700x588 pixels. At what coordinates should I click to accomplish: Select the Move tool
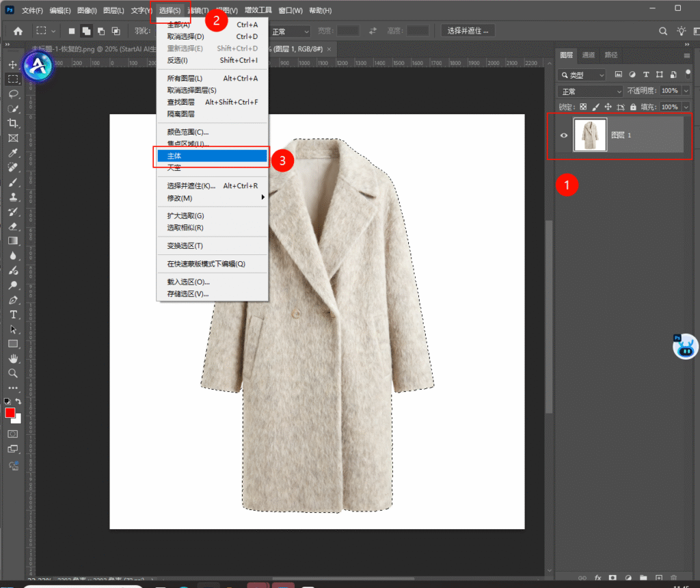[x=13, y=64]
